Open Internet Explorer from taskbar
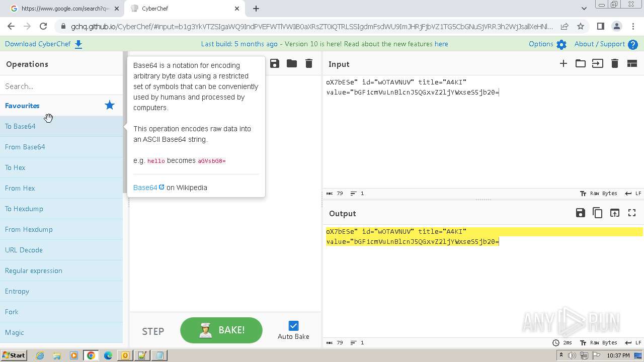 click(x=40, y=355)
